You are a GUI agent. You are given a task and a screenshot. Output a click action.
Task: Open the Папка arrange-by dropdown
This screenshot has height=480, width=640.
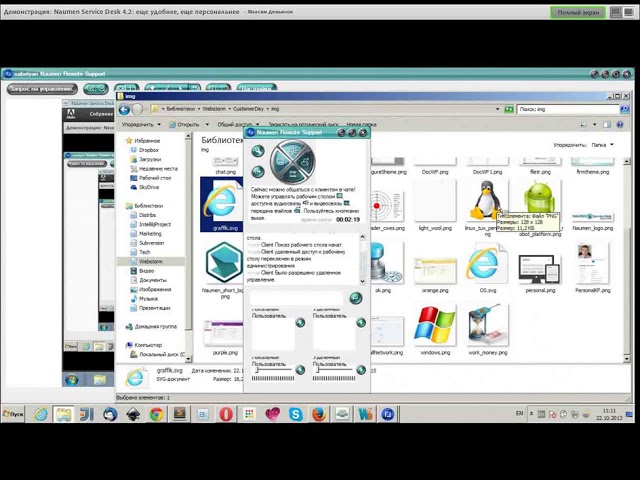[601, 145]
